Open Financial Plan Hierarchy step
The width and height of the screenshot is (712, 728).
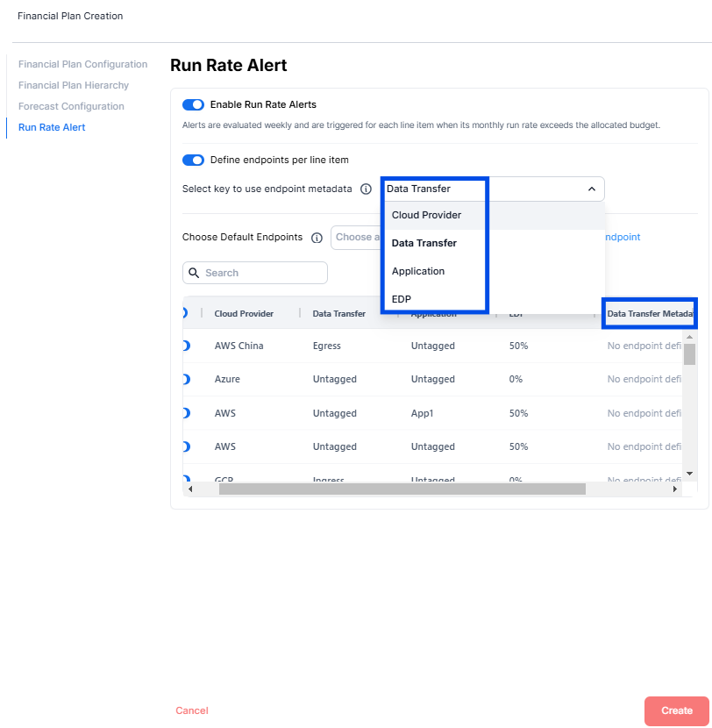[x=74, y=86]
